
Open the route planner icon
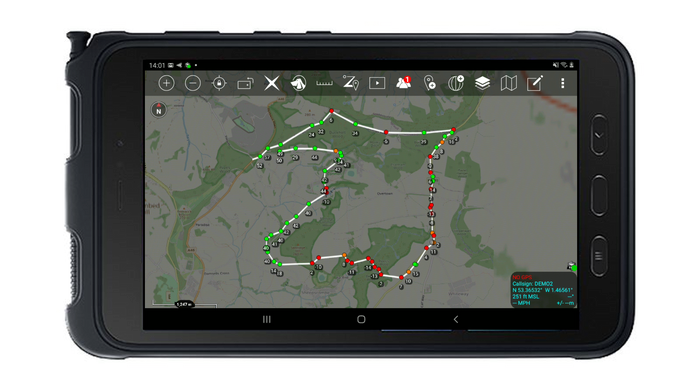(351, 83)
